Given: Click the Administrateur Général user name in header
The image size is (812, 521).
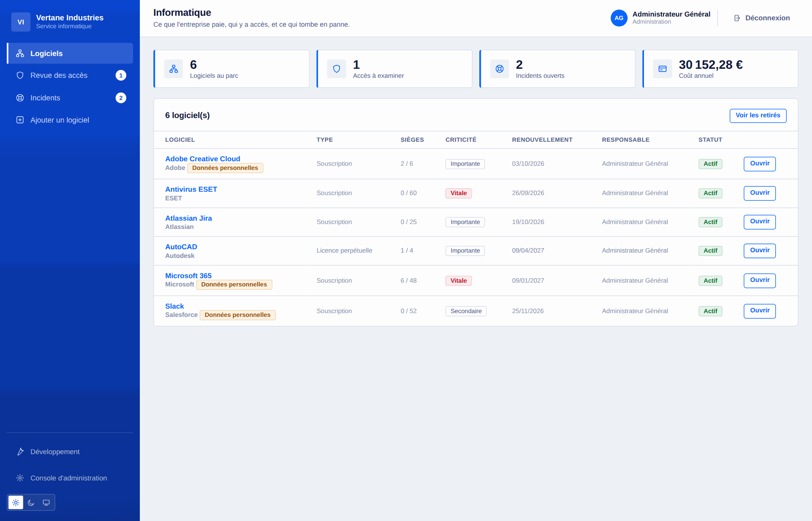Looking at the screenshot, I should pos(671,14).
